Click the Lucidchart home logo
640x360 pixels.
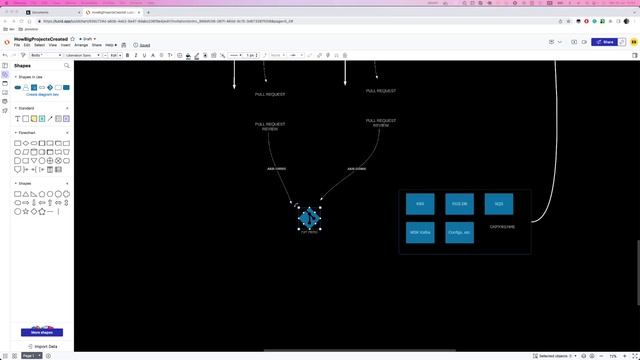(7, 42)
